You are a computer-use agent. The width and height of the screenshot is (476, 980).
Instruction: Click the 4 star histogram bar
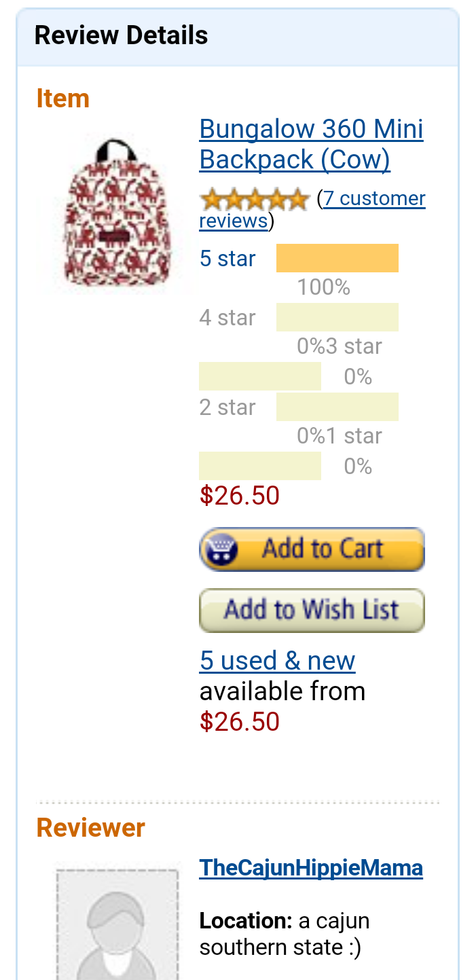pos(337,318)
